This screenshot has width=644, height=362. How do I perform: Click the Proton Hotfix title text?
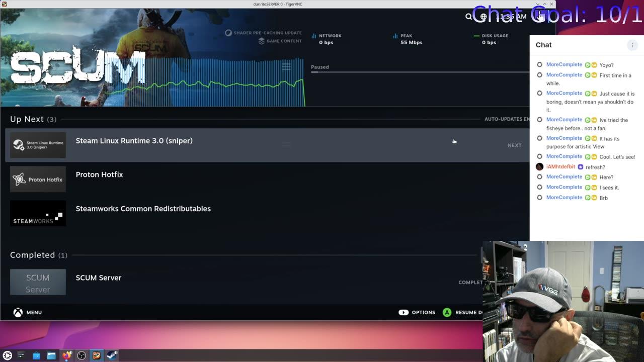click(99, 174)
